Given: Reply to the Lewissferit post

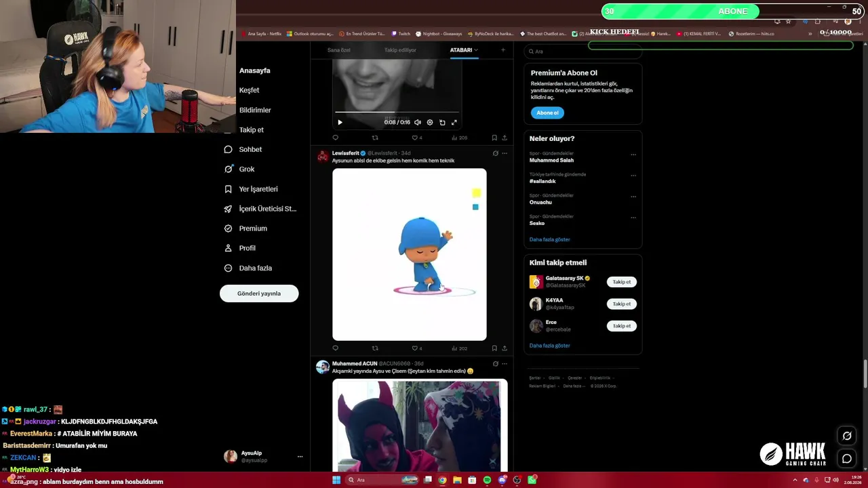Looking at the screenshot, I should [335, 348].
